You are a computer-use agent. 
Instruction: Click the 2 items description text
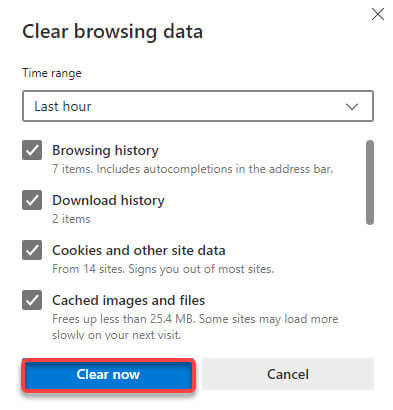point(71,219)
